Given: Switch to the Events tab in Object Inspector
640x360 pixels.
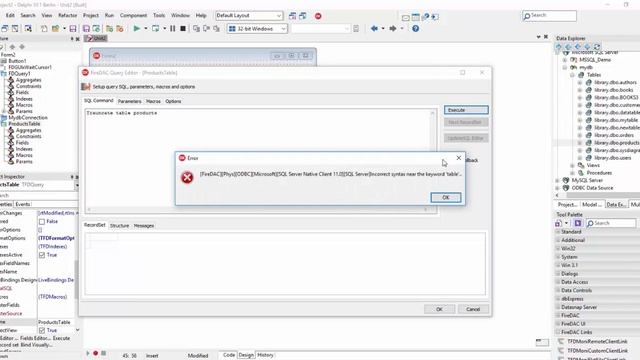Looking at the screenshot, I should pyautogui.click(x=23, y=204).
